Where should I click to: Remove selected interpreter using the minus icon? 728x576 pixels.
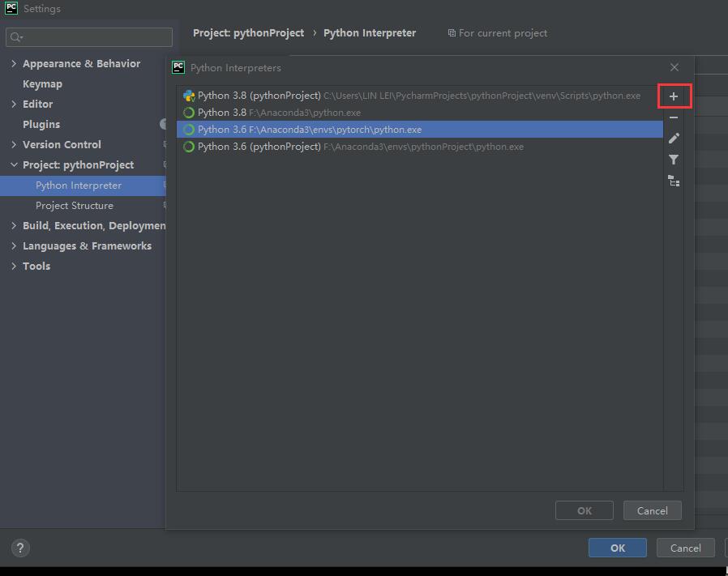674,117
